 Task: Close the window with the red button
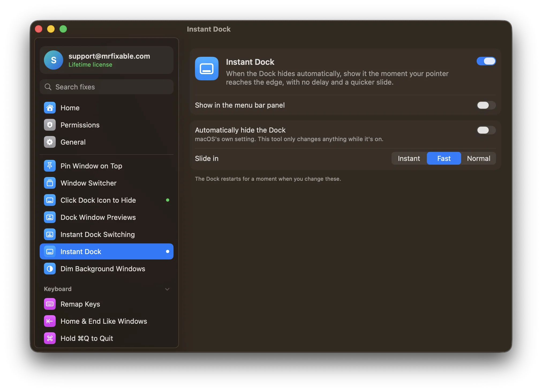[39, 29]
